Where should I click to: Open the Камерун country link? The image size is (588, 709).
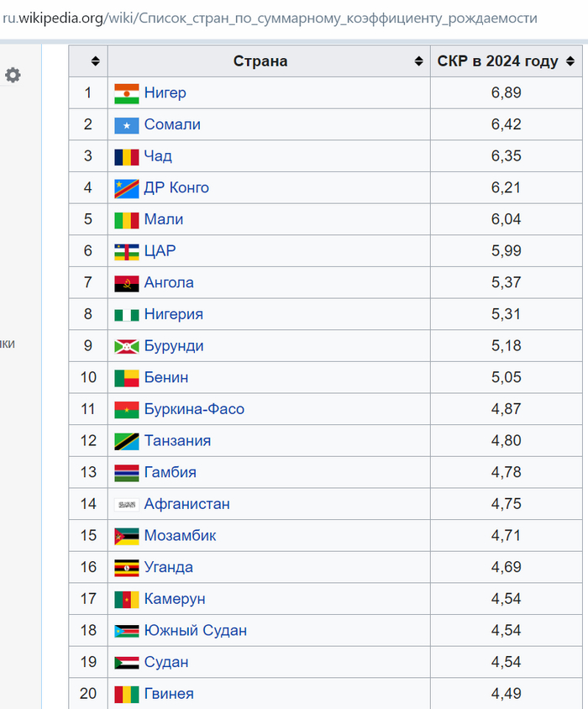[x=175, y=599]
